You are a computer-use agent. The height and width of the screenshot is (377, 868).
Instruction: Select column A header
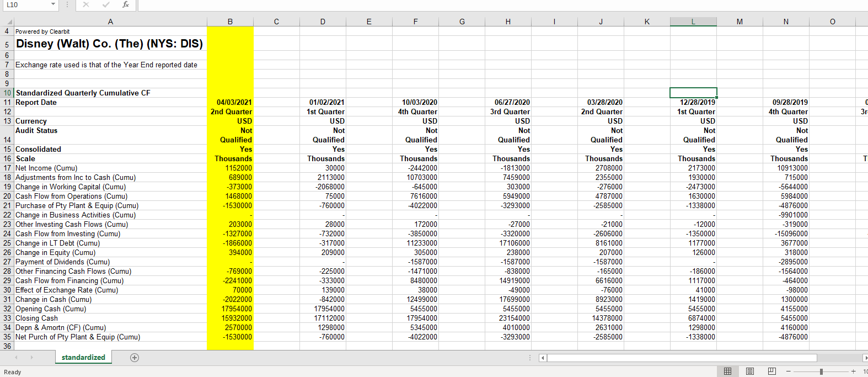pos(110,22)
